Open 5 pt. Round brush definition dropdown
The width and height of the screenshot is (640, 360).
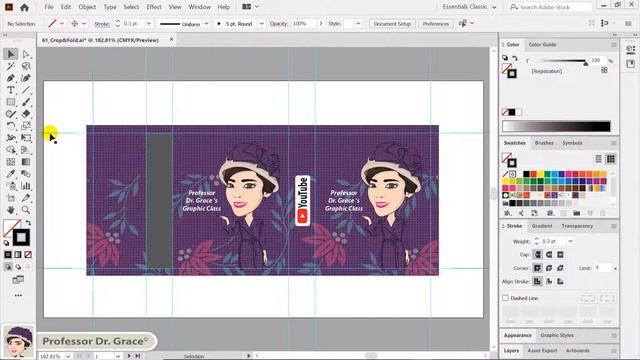pos(262,24)
